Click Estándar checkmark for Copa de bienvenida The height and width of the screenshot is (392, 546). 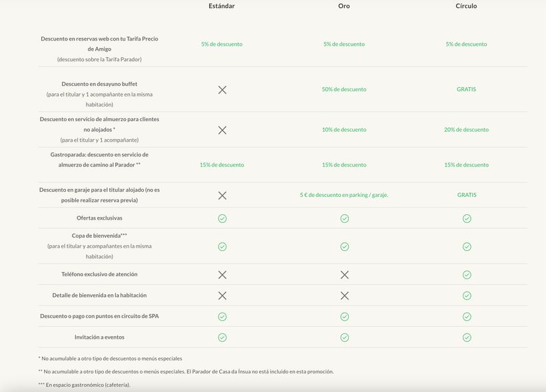pyautogui.click(x=222, y=246)
